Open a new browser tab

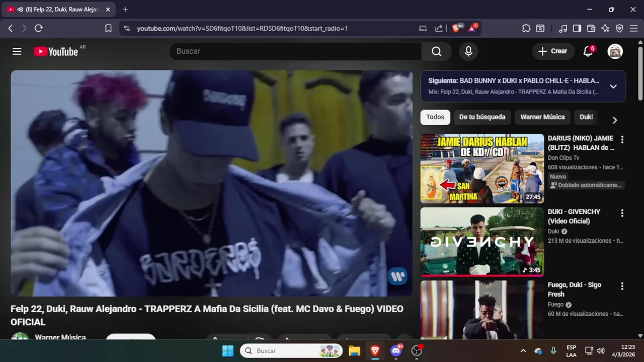point(125,10)
